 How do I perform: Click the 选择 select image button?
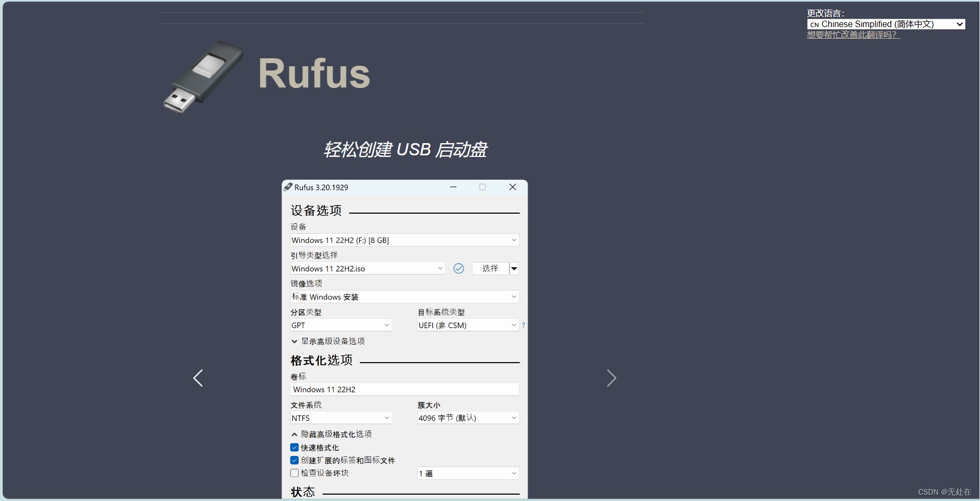click(x=489, y=268)
